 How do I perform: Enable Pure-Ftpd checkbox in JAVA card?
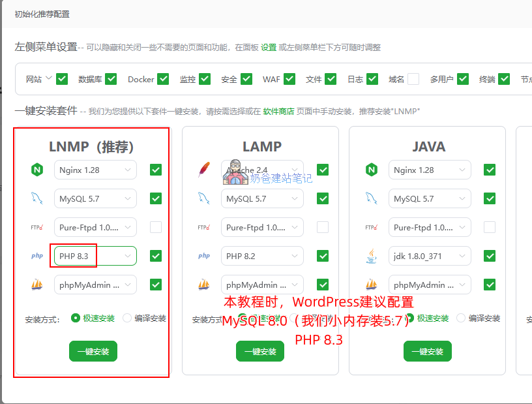pyautogui.click(x=490, y=227)
